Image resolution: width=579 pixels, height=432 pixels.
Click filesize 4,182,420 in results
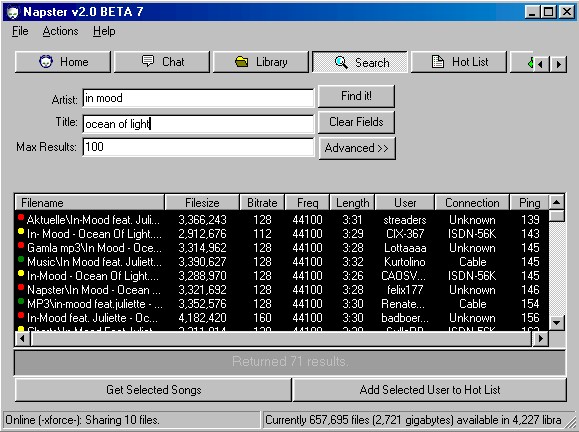pyautogui.click(x=202, y=318)
